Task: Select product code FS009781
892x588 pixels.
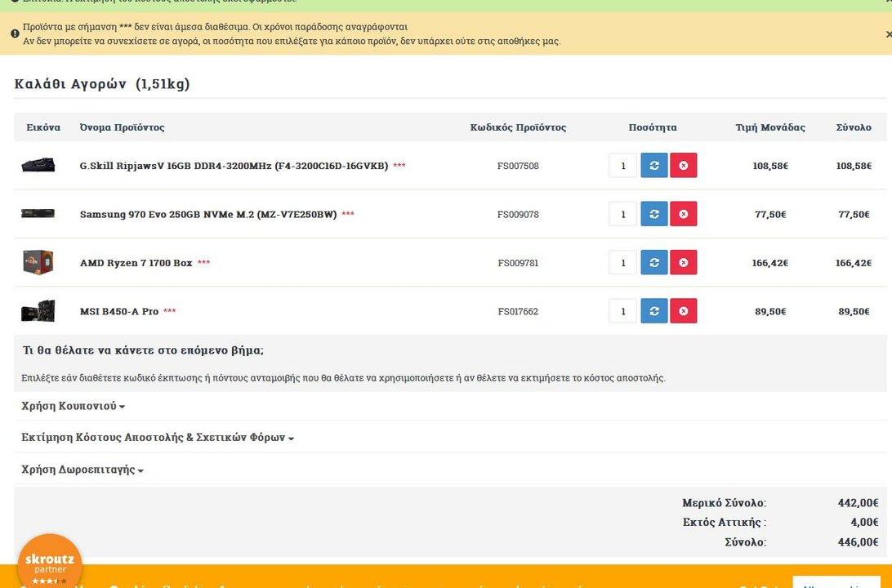Action: tap(518, 263)
